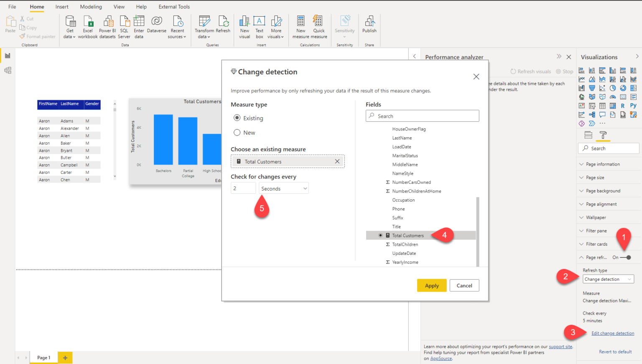Viewport: 642px width, 364px height.
Task: Add a Python visual
Action: pos(634,105)
